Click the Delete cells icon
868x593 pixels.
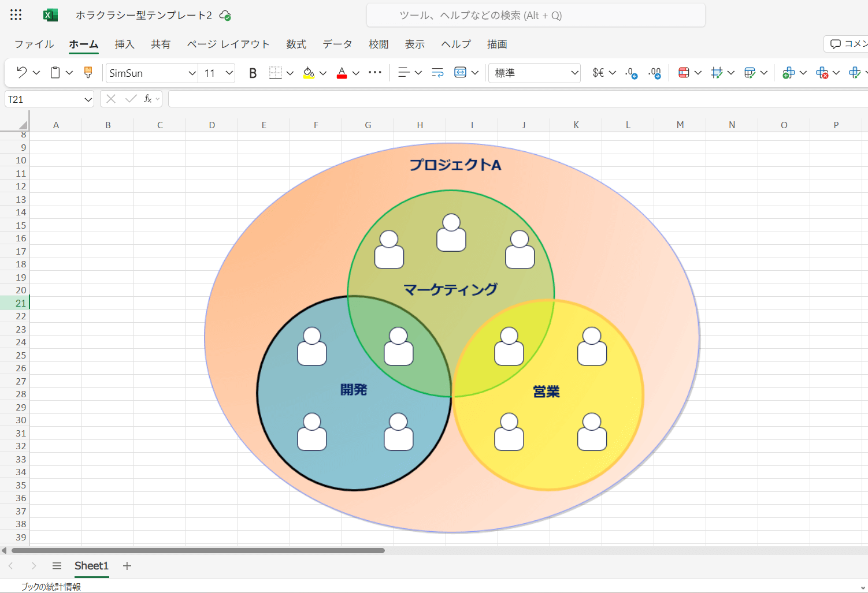tap(822, 73)
